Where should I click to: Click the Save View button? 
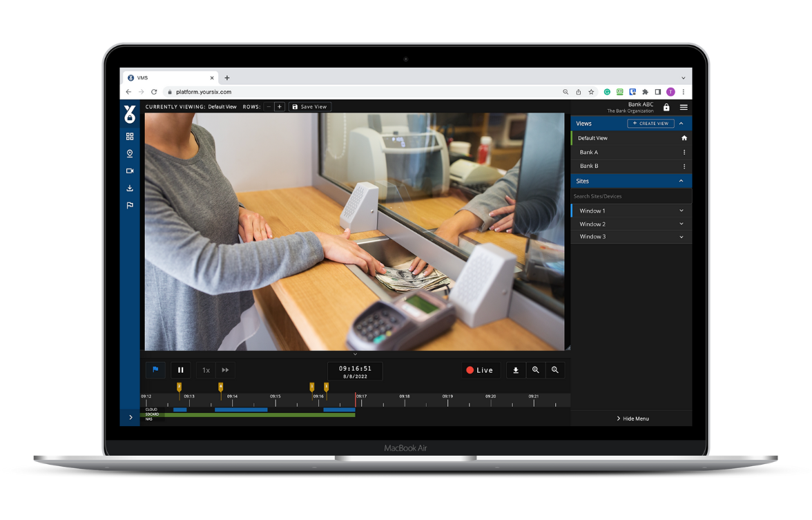click(x=309, y=107)
